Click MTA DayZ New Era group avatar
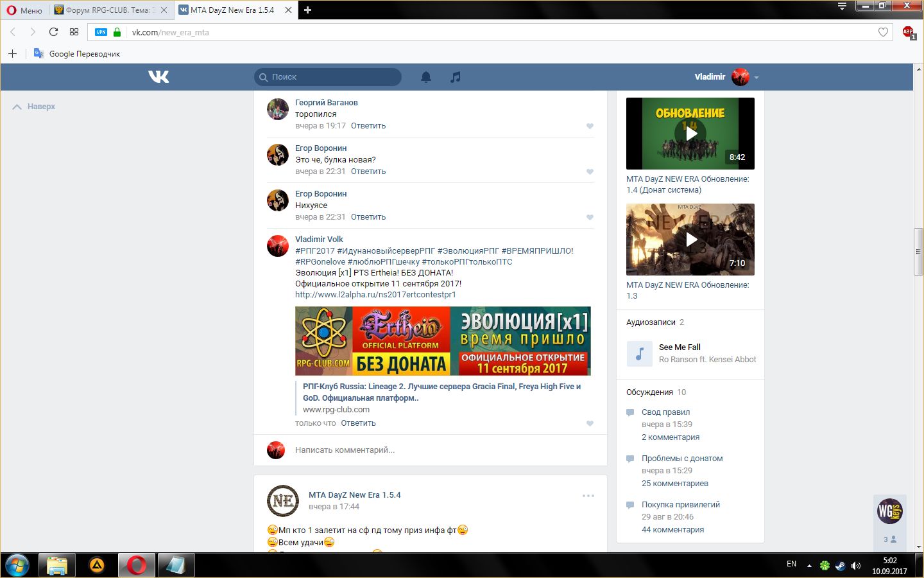924x578 pixels. coord(283,501)
